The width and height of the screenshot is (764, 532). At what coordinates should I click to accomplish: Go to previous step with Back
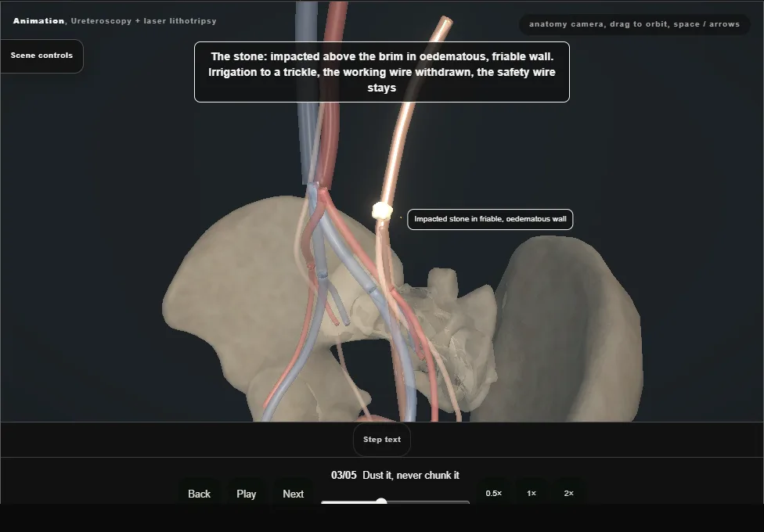point(200,494)
